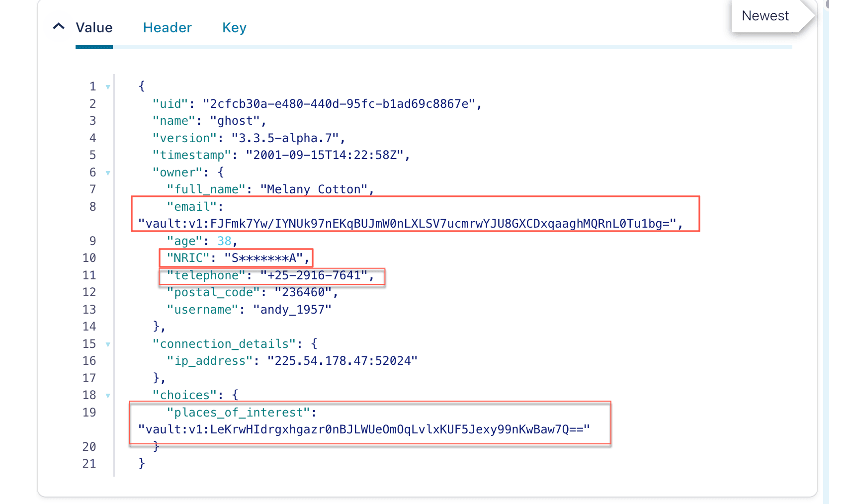This screenshot has height=504, width=850.
Task: Collapse the "choices" object fold arrow
Action: 108,396
